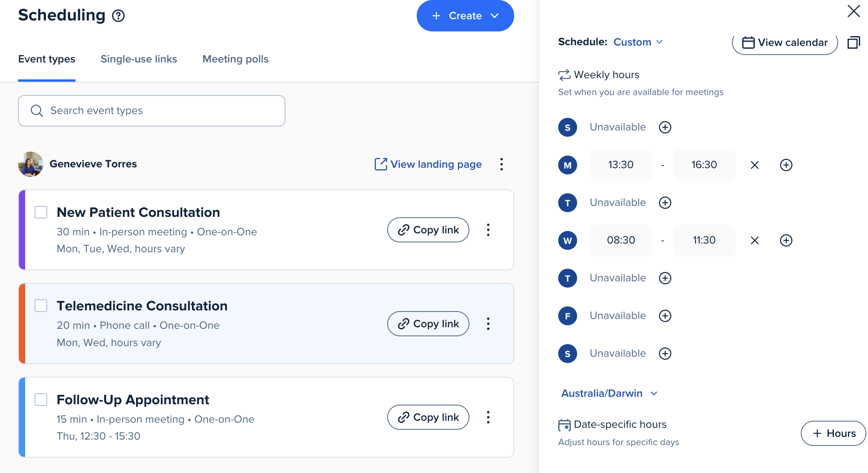The image size is (868, 473).
Task: Click the Search event types field
Action: tap(152, 111)
